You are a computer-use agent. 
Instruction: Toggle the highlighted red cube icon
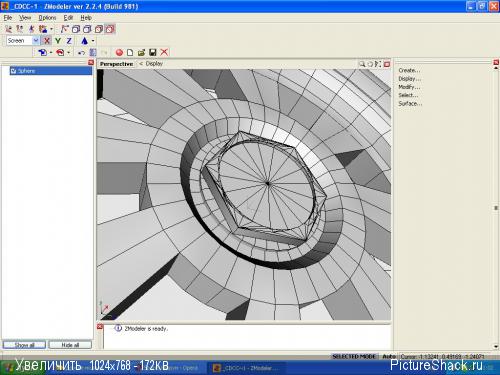point(110,29)
